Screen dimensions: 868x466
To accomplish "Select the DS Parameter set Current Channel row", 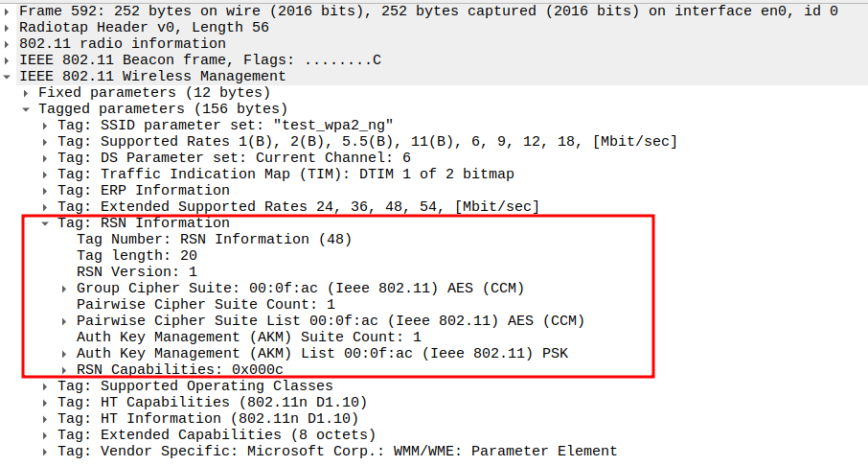I will (x=234, y=157).
